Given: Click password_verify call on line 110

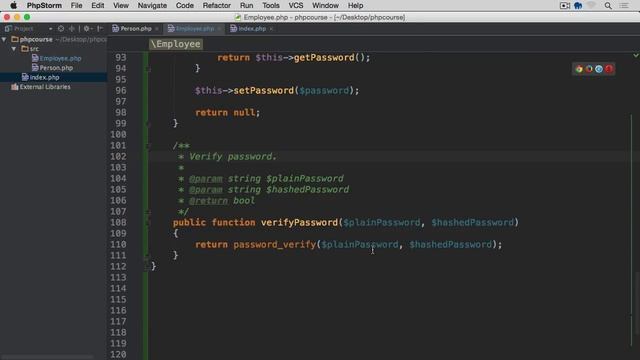Looking at the screenshot, I should tap(275, 244).
